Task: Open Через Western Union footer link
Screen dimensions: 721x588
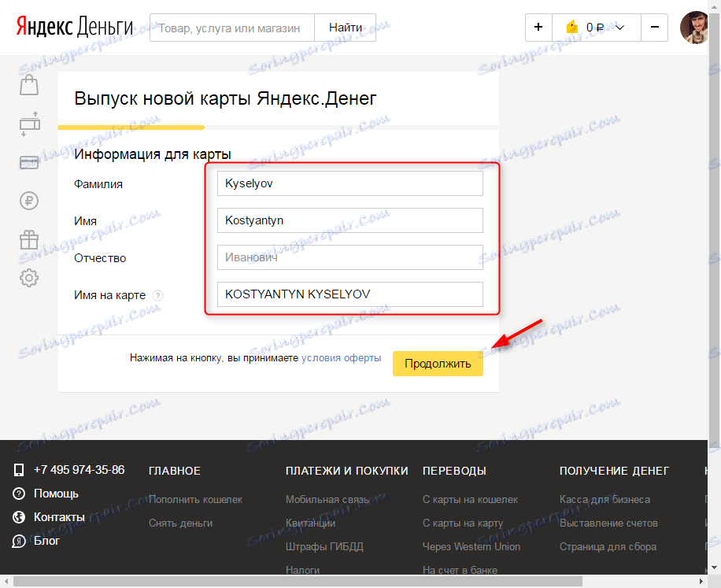Action: [x=471, y=546]
